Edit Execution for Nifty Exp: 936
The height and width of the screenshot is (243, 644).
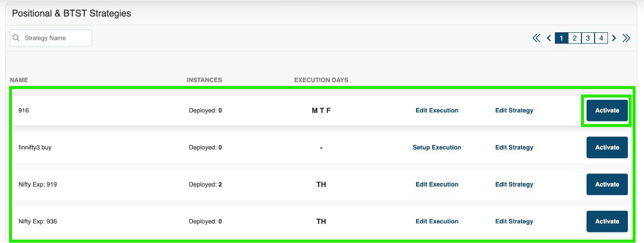tap(437, 221)
